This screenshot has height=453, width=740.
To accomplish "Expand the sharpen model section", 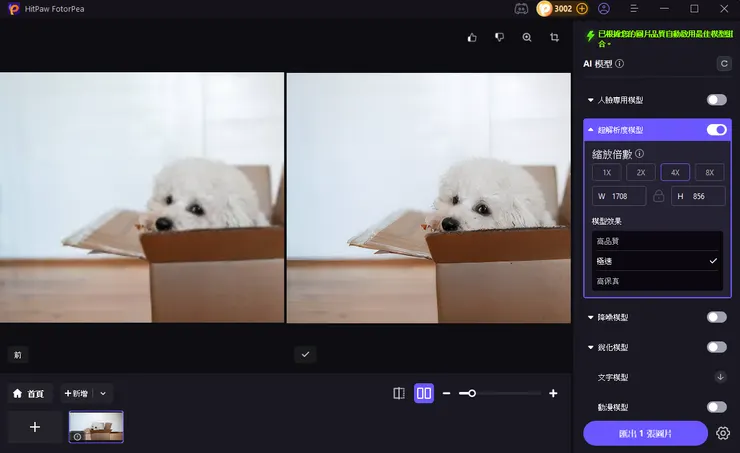I will coord(590,347).
